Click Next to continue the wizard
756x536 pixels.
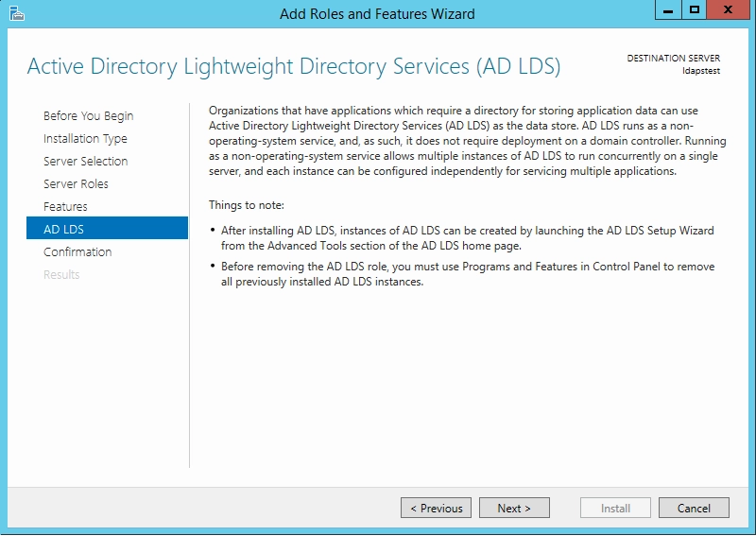point(514,508)
